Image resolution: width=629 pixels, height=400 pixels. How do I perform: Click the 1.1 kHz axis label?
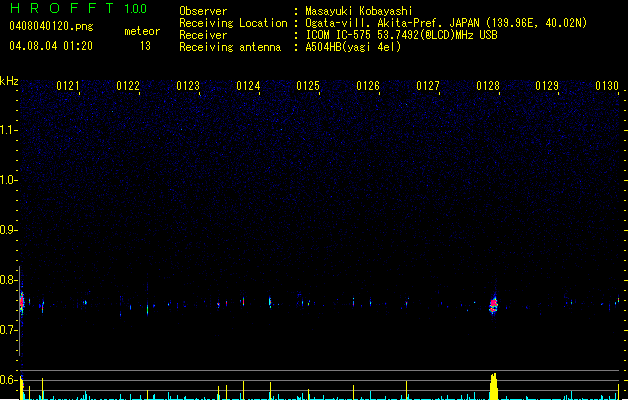8,130
